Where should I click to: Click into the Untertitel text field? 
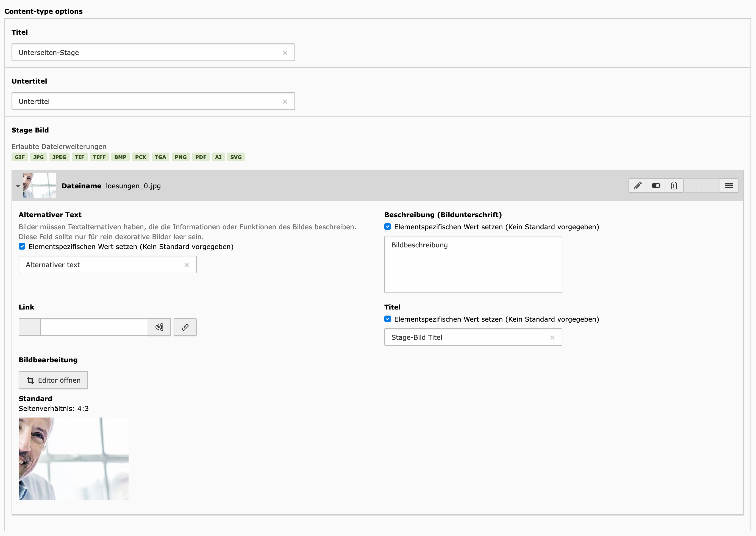(x=145, y=101)
